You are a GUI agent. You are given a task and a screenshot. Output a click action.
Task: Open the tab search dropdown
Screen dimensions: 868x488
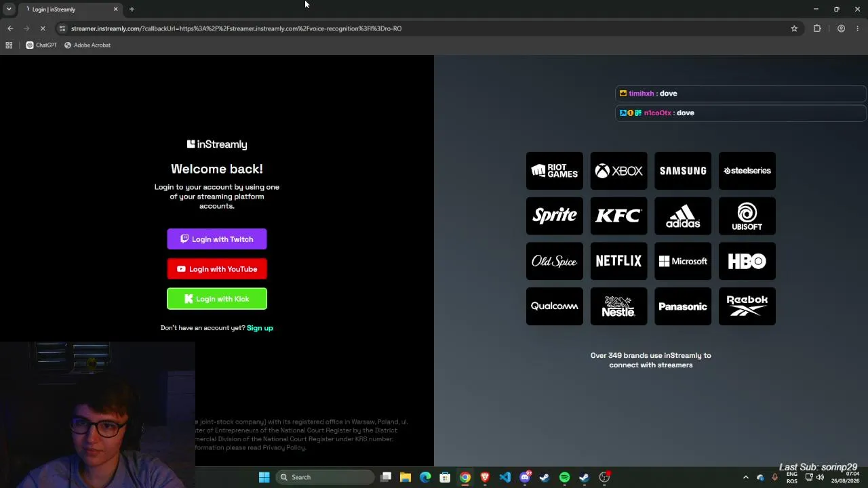click(x=9, y=9)
